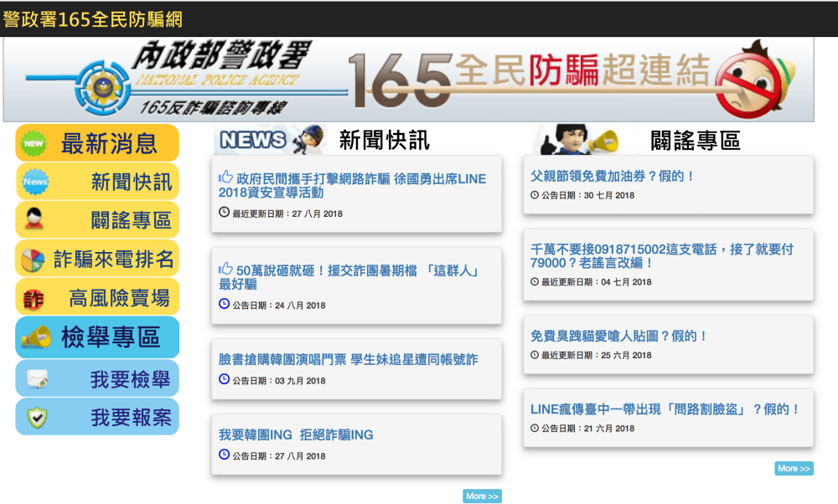Image resolution: width=838 pixels, height=504 pixels.
Task: Open article 我要韓團ING 拒絕詐騙ING
Action: coord(296,435)
